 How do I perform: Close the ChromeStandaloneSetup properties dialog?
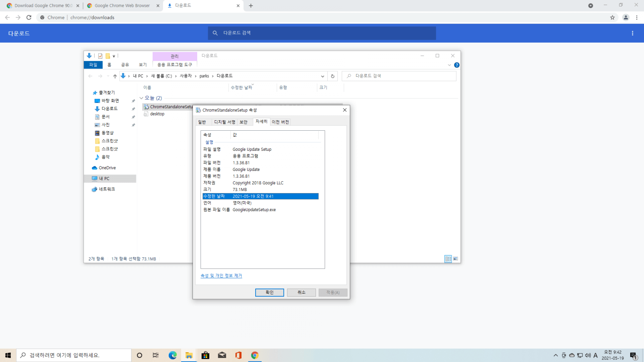pos(345,110)
